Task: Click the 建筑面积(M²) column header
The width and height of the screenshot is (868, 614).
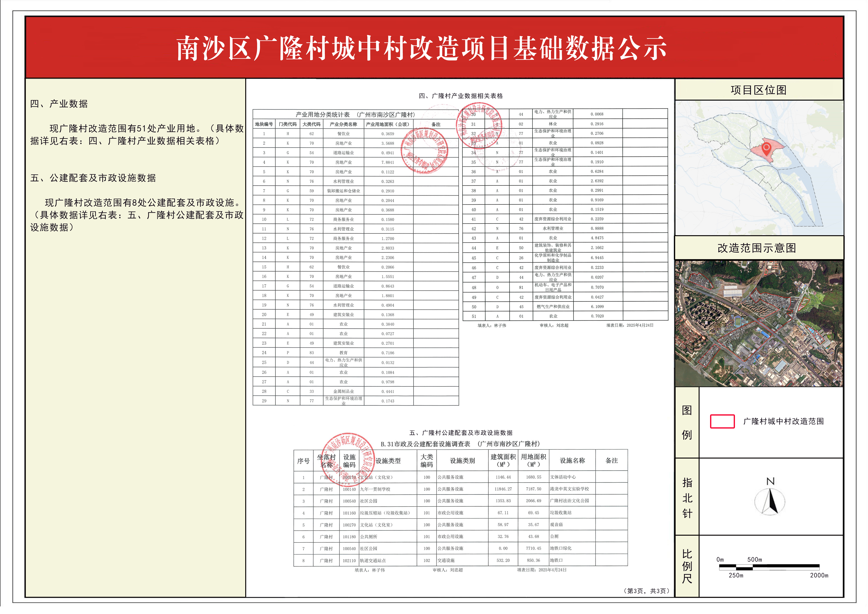Action: click(x=503, y=461)
